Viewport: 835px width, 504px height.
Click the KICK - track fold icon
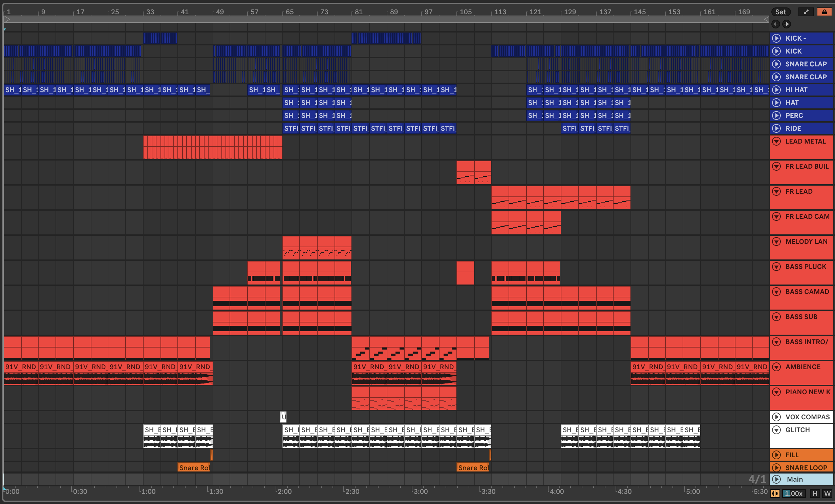[776, 38]
